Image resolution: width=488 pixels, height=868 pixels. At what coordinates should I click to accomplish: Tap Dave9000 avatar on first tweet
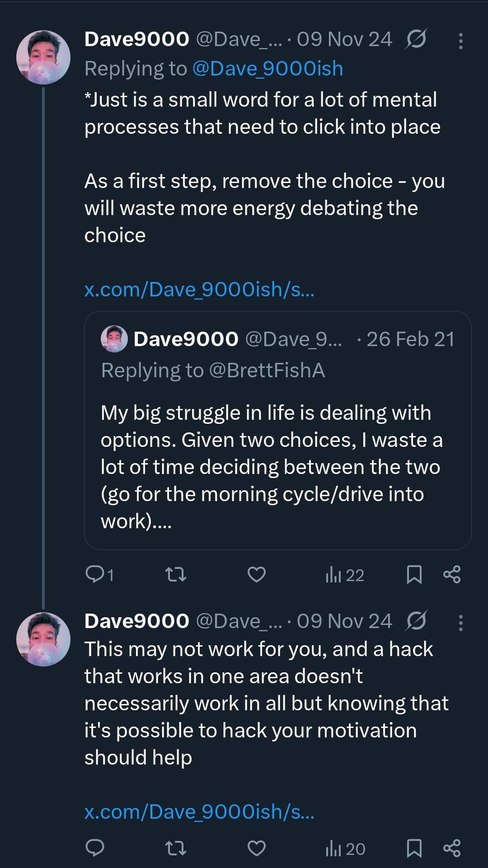(43, 57)
